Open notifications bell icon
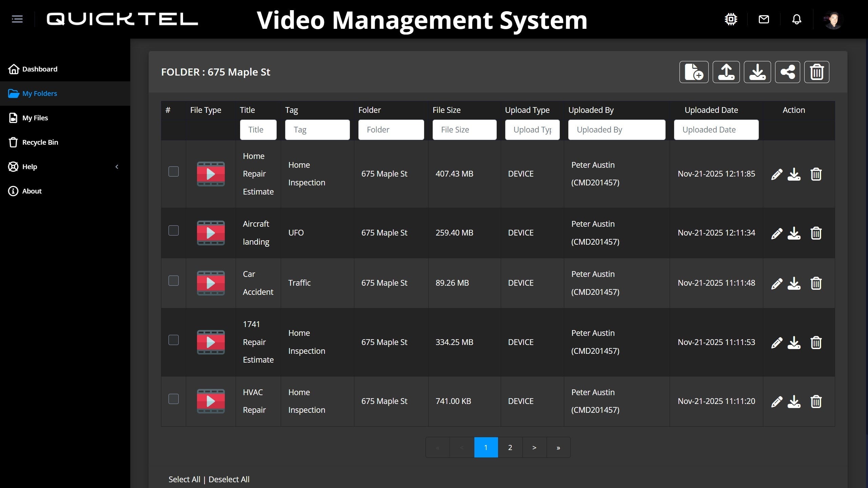 796,19
